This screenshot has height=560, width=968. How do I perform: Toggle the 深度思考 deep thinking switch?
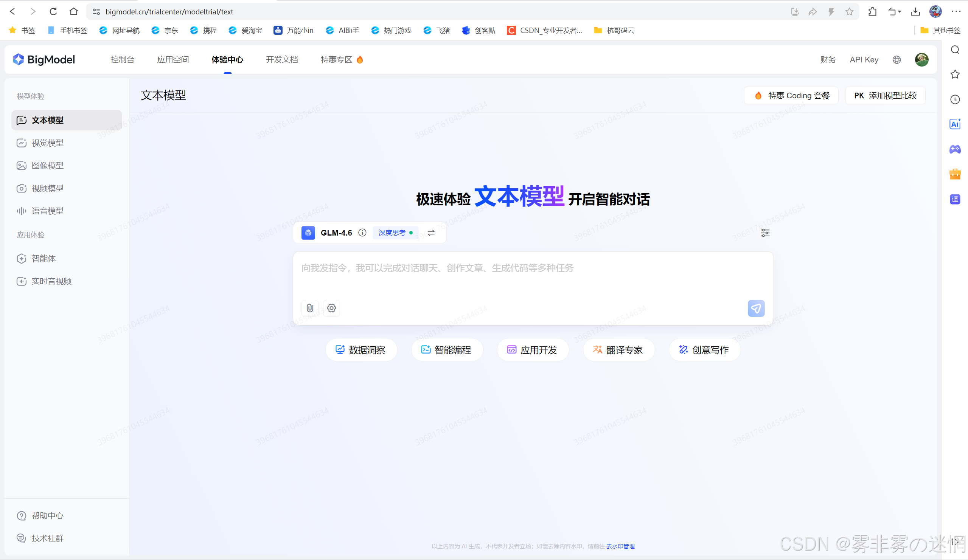tap(395, 233)
